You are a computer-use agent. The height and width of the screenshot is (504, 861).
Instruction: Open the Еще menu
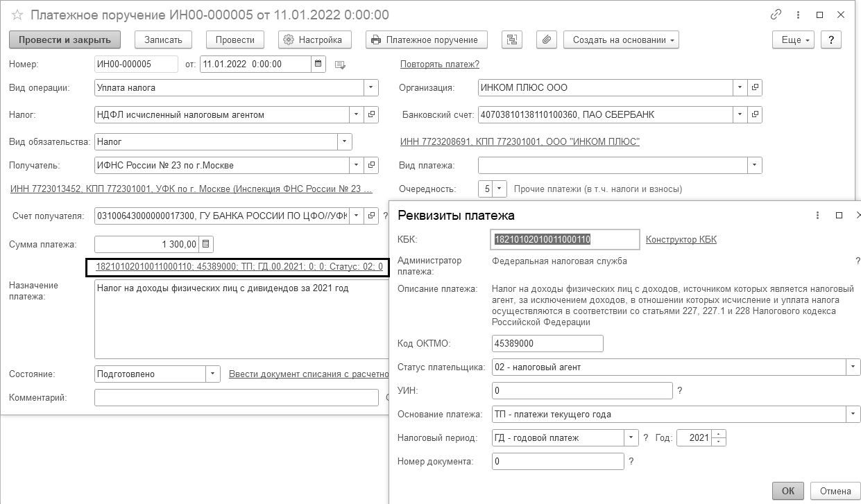794,40
